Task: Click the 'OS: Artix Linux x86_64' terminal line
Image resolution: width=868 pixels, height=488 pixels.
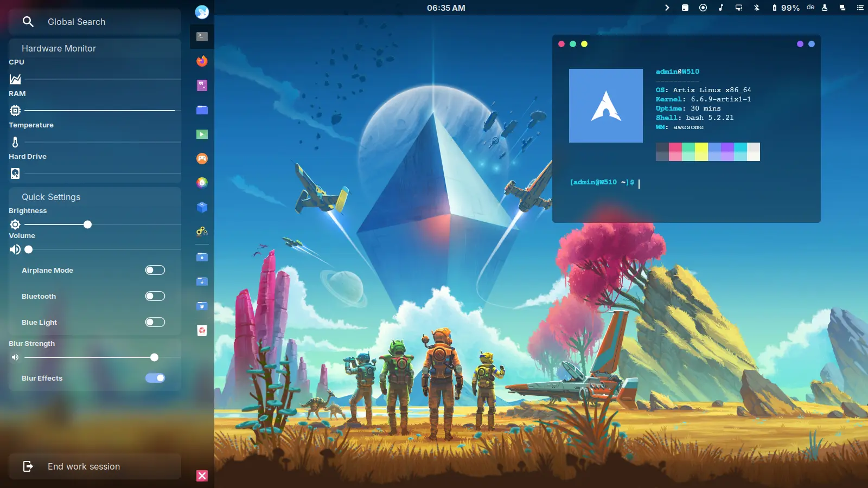Action: pyautogui.click(x=703, y=90)
